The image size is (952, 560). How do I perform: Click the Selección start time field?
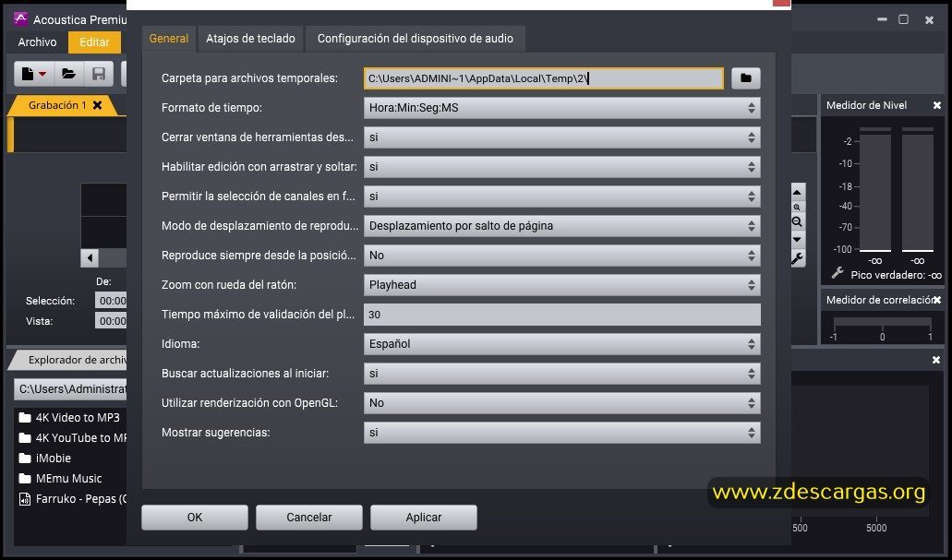[x=111, y=301]
